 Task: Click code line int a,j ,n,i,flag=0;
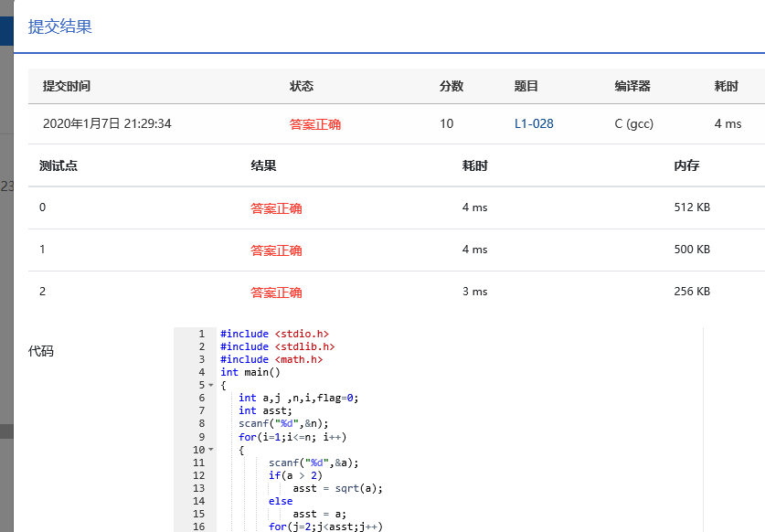tap(299, 398)
